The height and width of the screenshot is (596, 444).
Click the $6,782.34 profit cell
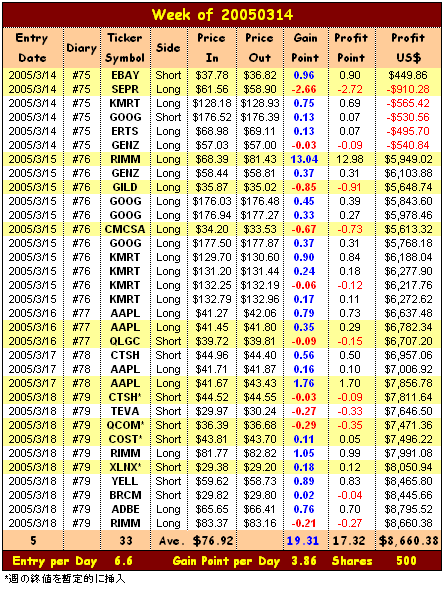[x=408, y=327]
